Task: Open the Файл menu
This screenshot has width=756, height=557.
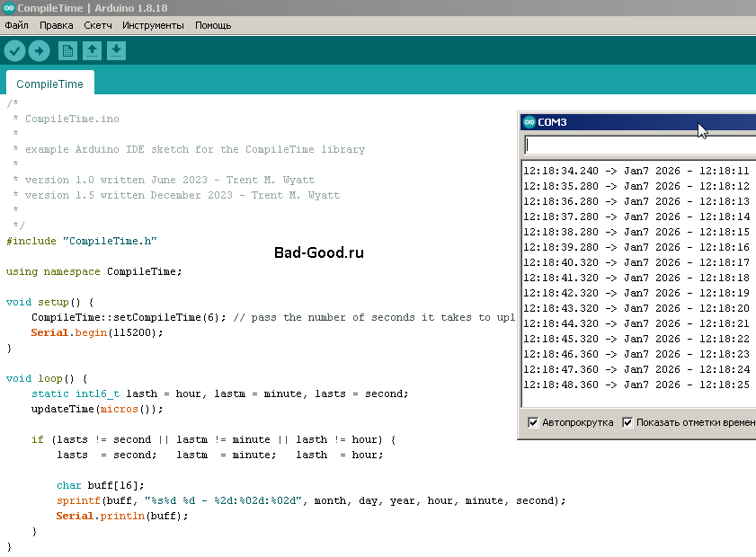Action: pyautogui.click(x=16, y=25)
